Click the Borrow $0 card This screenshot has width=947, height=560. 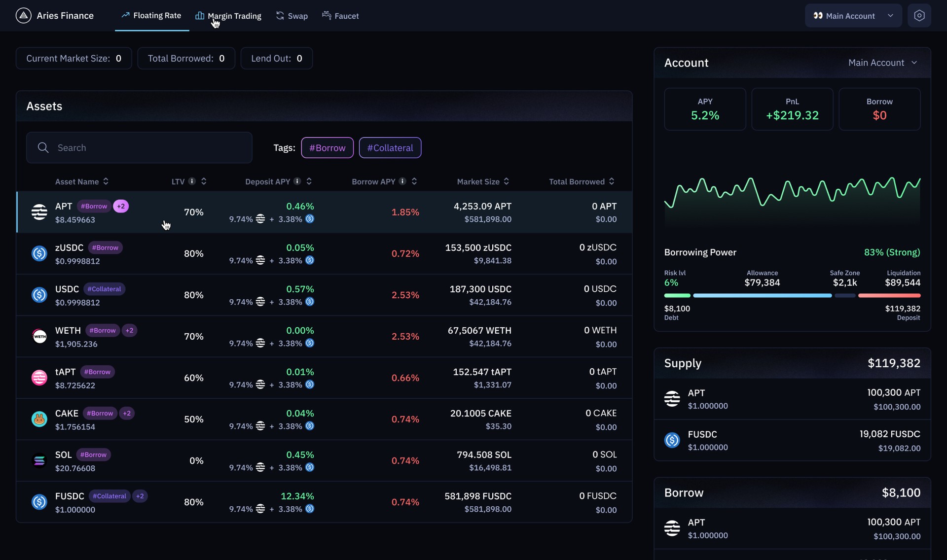point(879,109)
